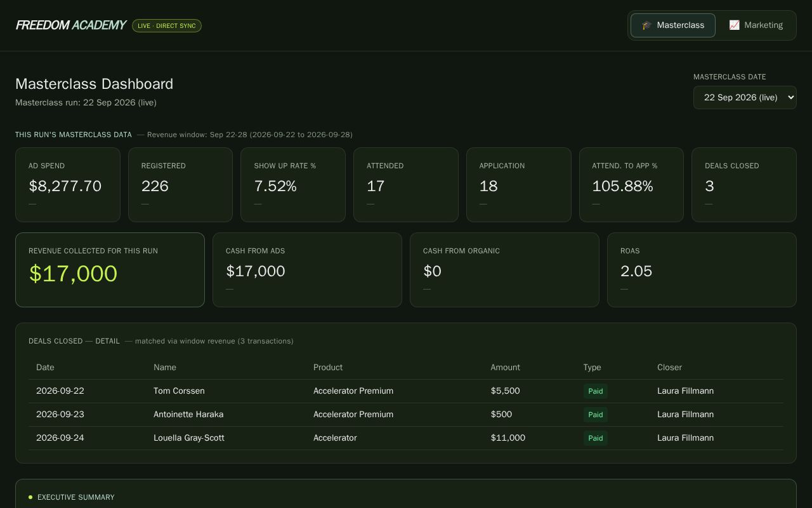Screen dimensions: 812x508
Task: Click the Accelerator Premium product in Tom Corssen's row
Action: pos(353,391)
